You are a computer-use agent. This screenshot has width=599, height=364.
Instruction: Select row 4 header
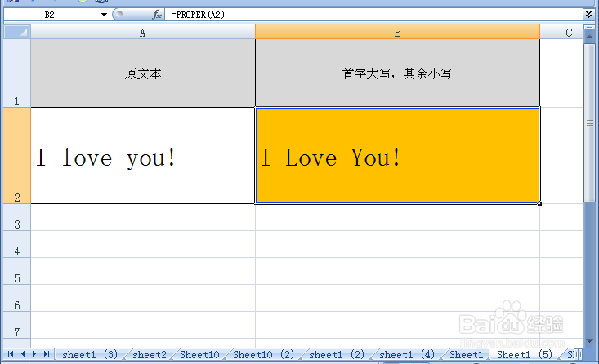click(x=17, y=244)
